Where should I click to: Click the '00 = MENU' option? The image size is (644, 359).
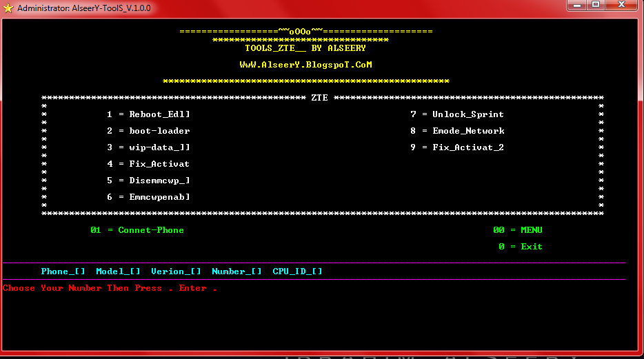pyautogui.click(x=518, y=230)
